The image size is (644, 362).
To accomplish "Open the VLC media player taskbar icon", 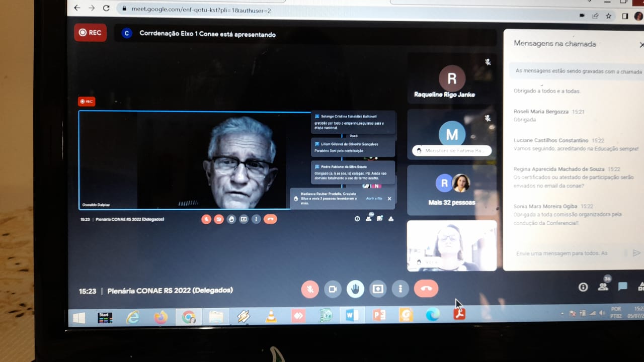I will (x=271, y=317).
